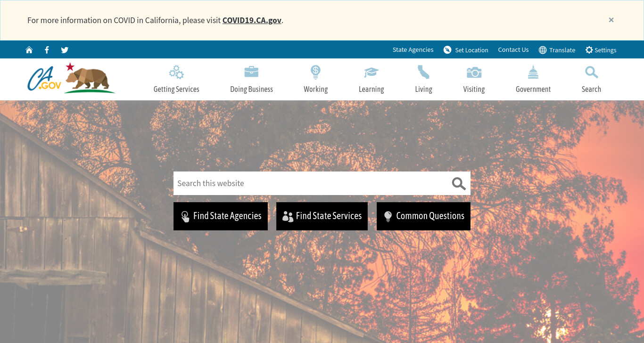Image resolution: width=644 pixels, height=343 pixels.
Task: Open the Getting Services menu label
Action: click(x=176, y=89)
